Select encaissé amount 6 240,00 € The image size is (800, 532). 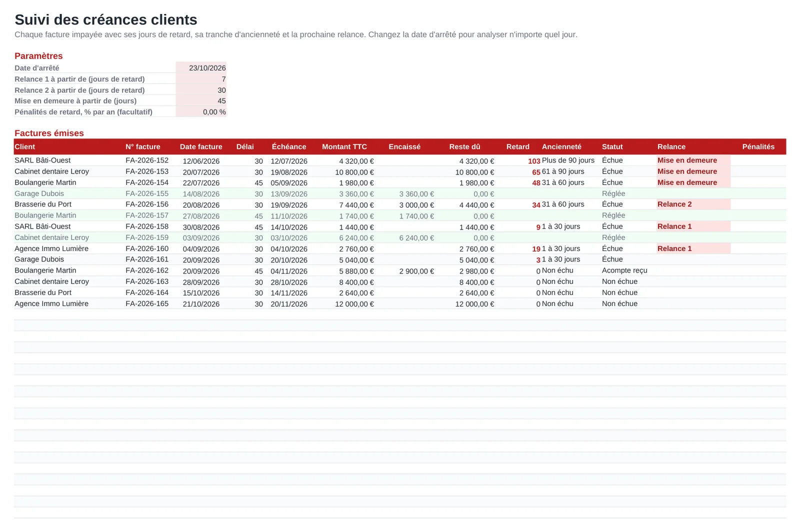click(x=416, y=238)
